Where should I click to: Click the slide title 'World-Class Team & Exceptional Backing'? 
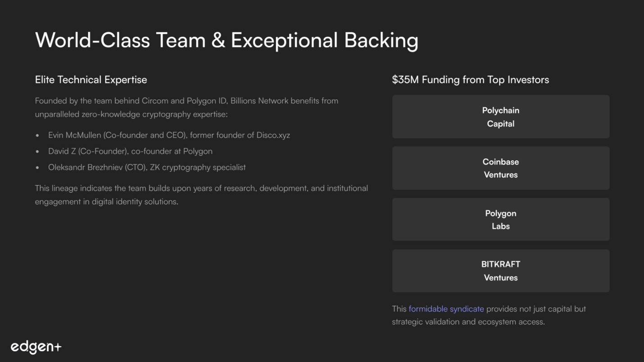pyautogui.click(x=227, y=40)
